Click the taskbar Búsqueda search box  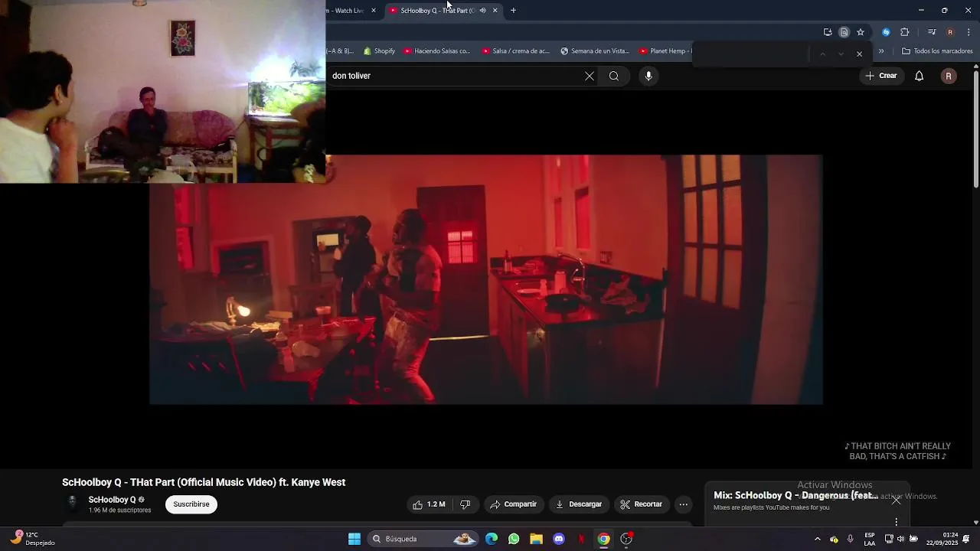(423, 539)
